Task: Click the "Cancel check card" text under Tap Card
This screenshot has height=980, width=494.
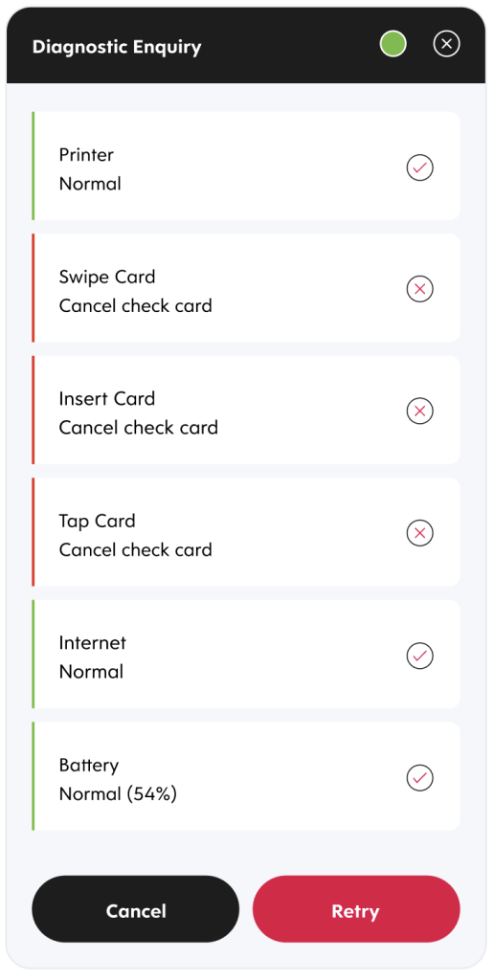Action: click(x=136, y=550)
